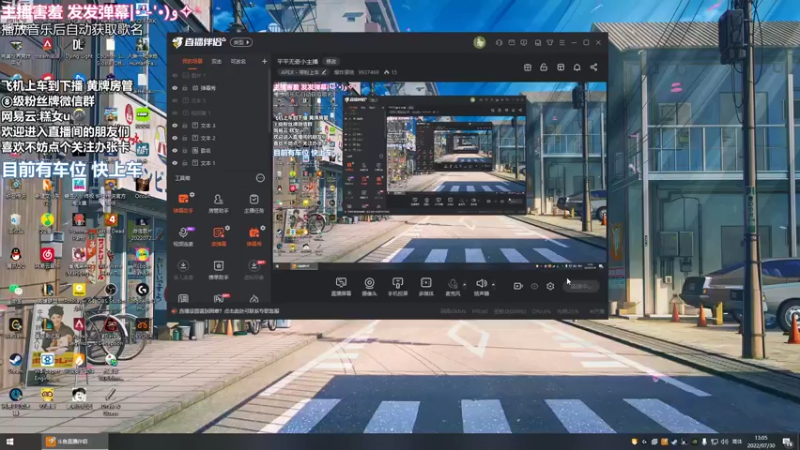800x450 pixels.
Task: Click the record video camera icon
Action: coord(517,286)
